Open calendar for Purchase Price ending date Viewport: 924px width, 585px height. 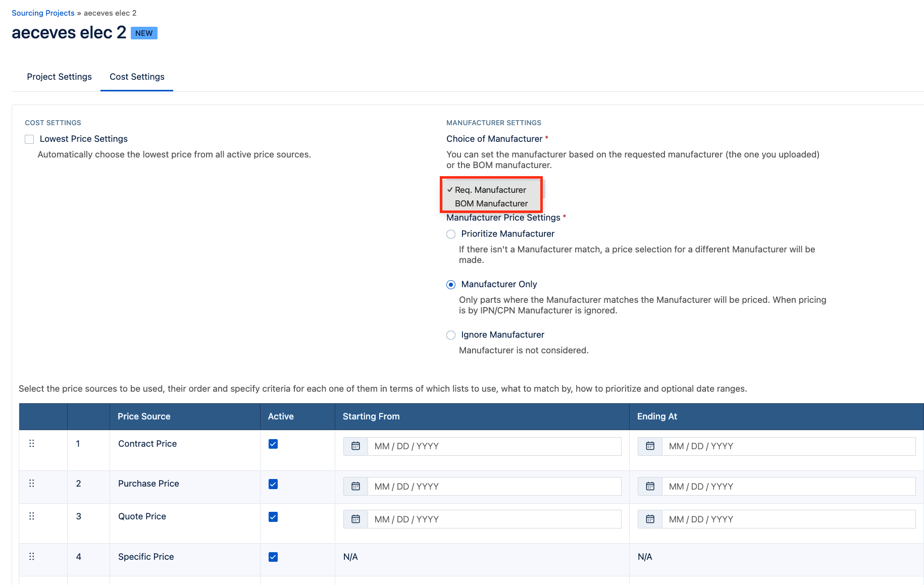point(650,487)
